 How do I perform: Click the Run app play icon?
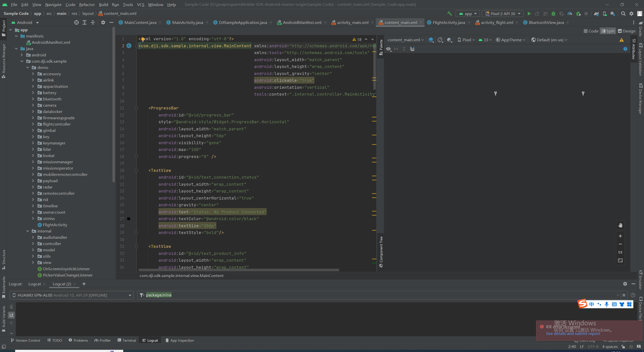click(x=529, y=14)
